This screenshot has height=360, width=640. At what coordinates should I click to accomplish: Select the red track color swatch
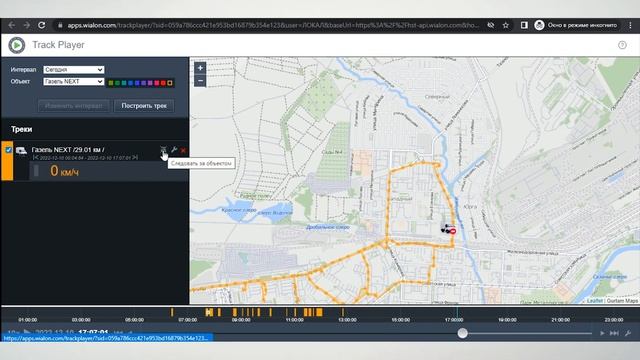[x=163, y=83]
